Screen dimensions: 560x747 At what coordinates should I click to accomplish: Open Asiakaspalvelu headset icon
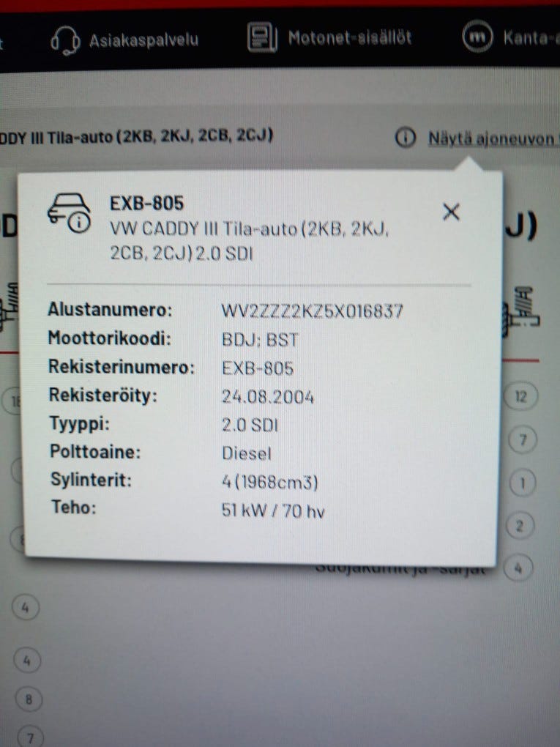tap(65, 40)
